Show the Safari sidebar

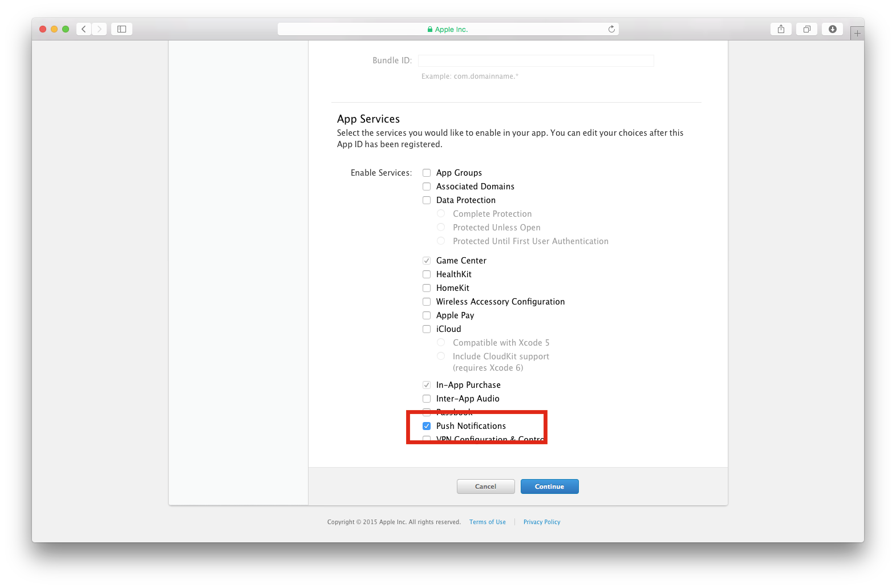(x=121, y=29)
